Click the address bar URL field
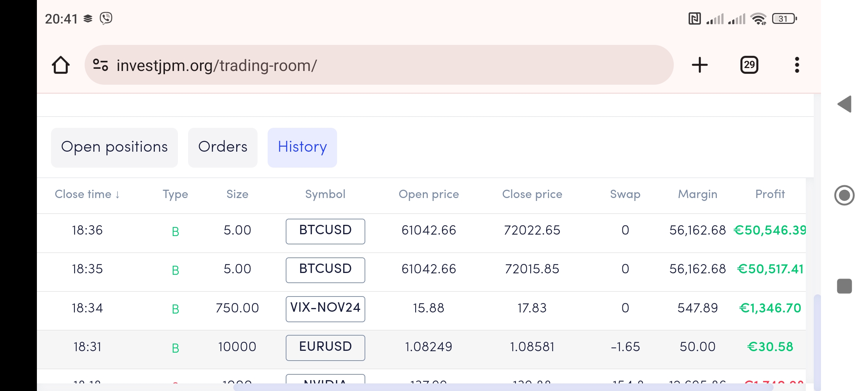The width and height of the screenshot is (868, 391). click(x=362, y=65)
